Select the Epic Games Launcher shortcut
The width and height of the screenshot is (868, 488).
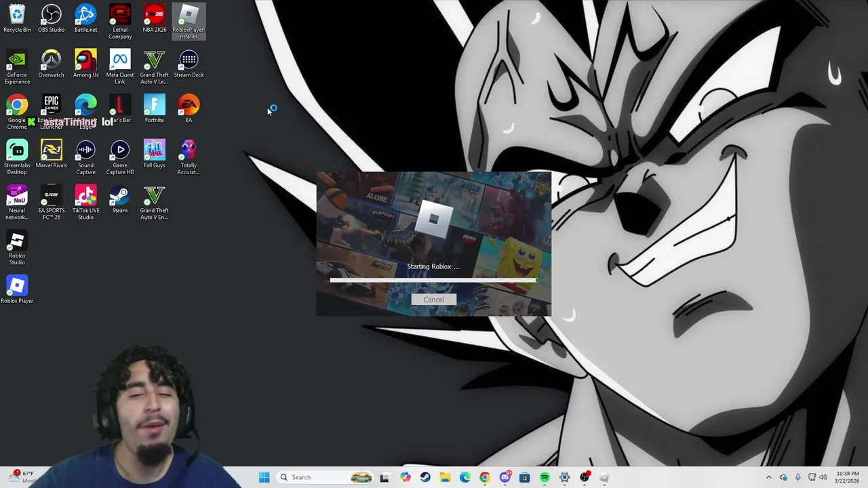coord(52,112)
